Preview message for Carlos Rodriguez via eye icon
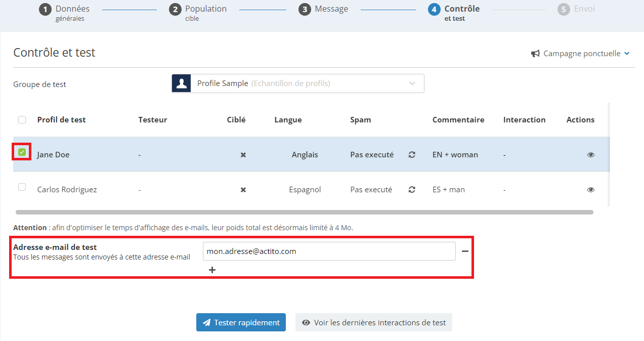This screenshot has height=341, width=644. pyautogui.click(x=591, y=190)
